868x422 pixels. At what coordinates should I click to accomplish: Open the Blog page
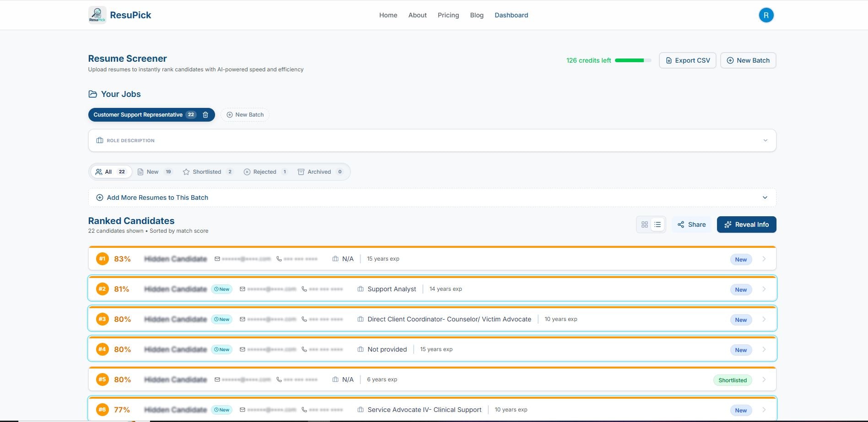[477, 15]
